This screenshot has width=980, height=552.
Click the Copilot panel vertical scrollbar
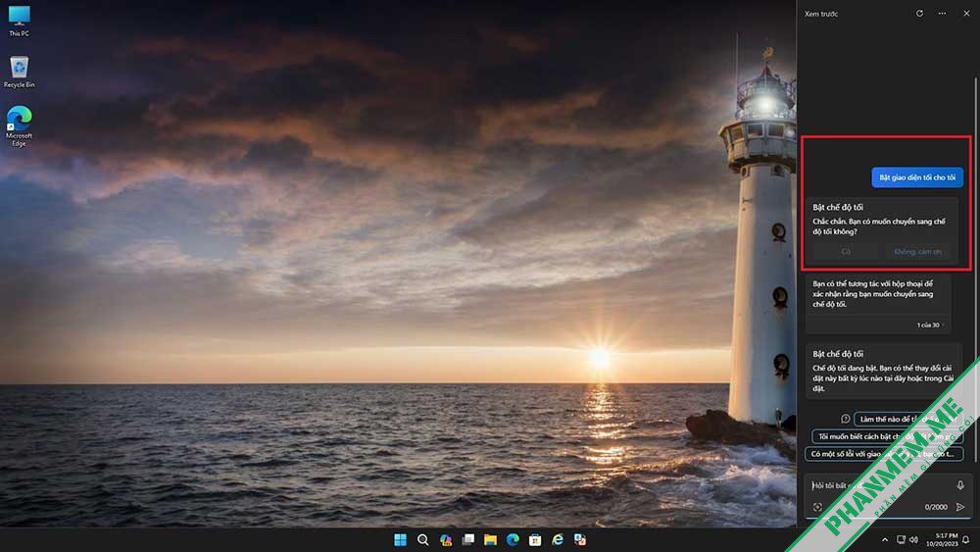click(975, 269)
